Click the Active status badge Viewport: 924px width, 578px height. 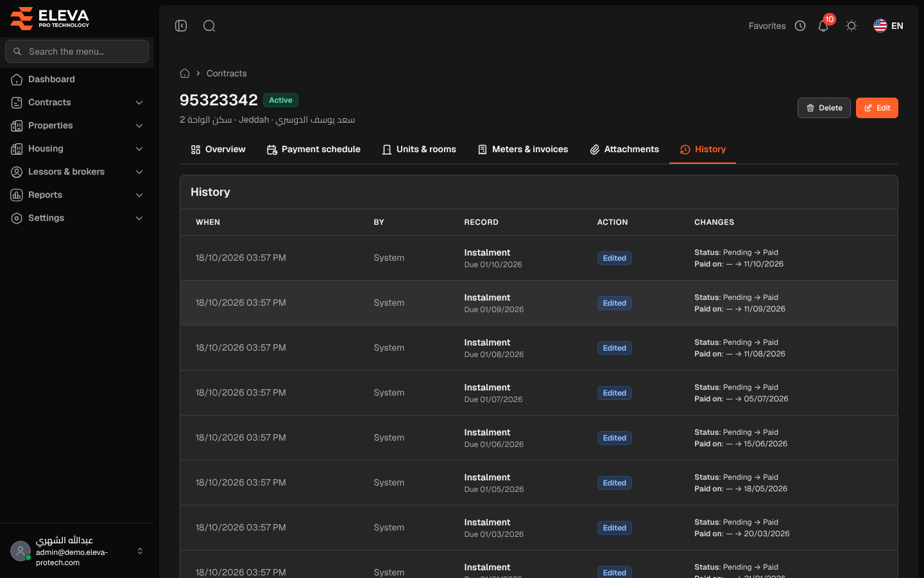coord(280,100)
